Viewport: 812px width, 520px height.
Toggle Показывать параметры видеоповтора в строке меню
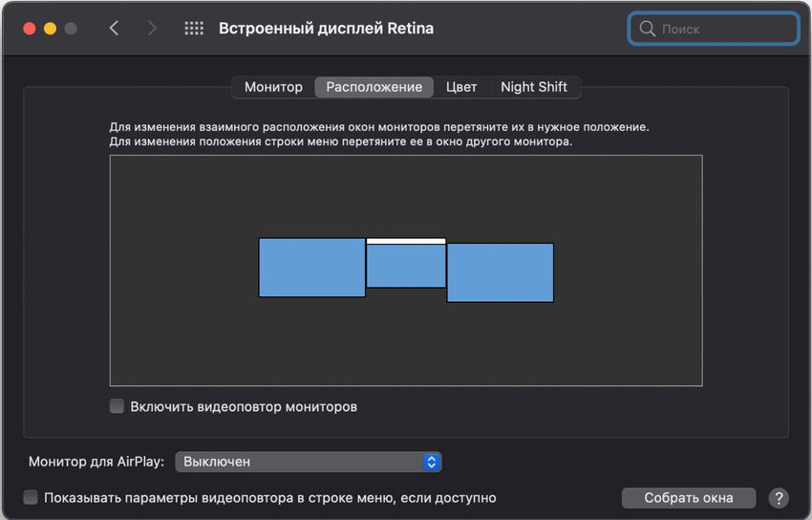pyautogui.click(x=31, y=497)
